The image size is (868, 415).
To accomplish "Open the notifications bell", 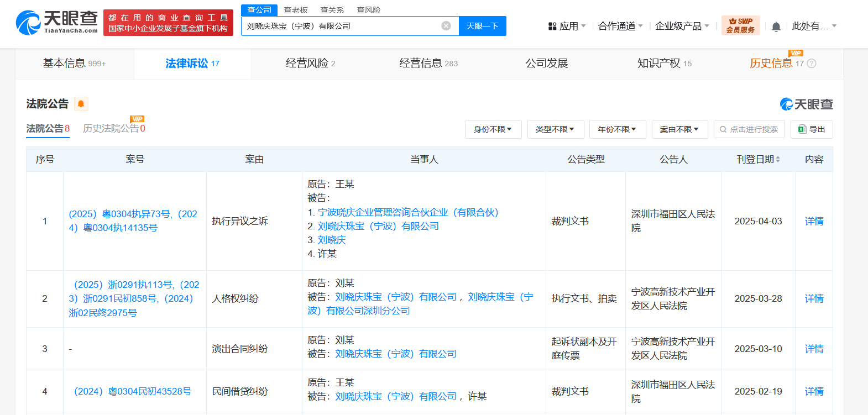I will (776, 27).
